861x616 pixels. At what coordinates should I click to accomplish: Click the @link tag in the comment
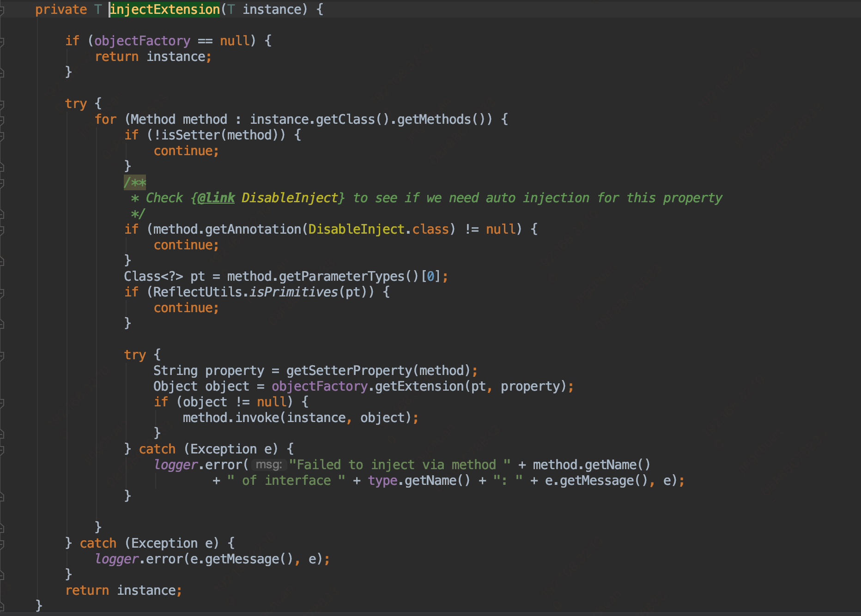(x=216, y=198)
